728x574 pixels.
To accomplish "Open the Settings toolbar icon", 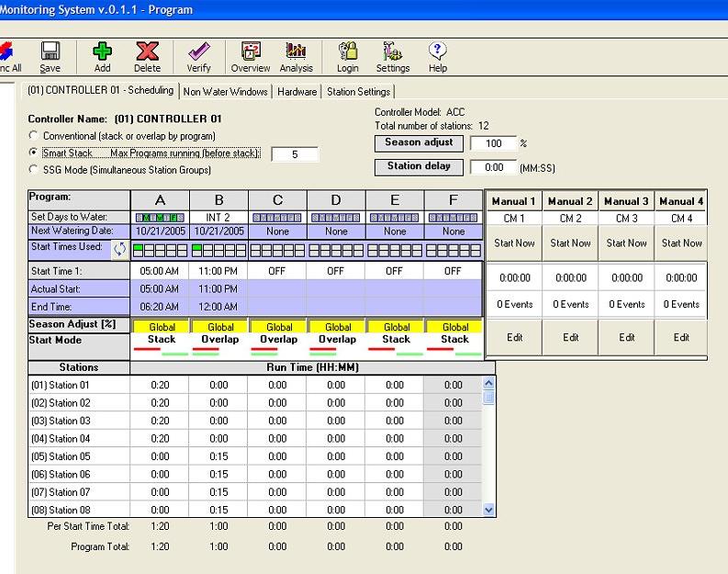I will [393, 51].
